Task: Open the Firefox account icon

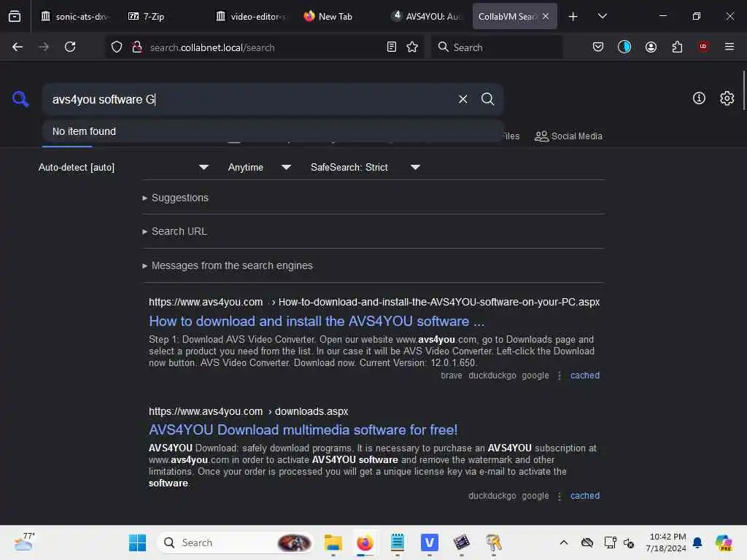Action: click(x=651, y=47)
